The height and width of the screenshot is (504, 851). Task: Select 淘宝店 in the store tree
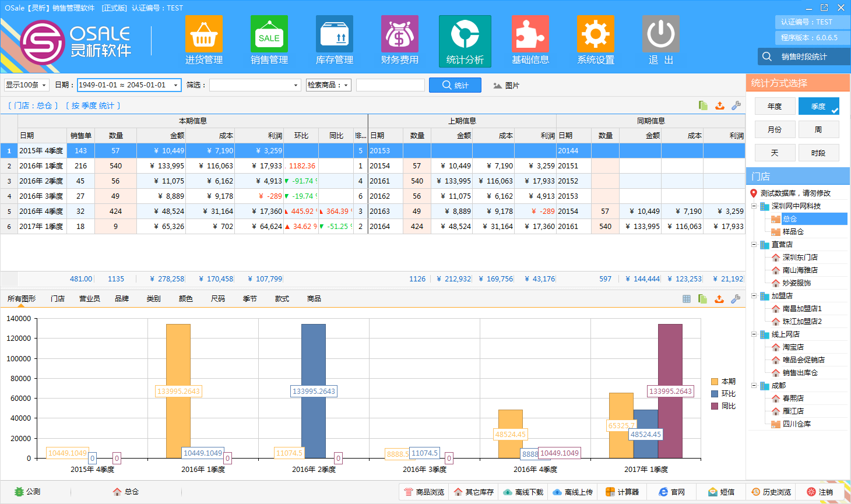click(x=793, y=347)
